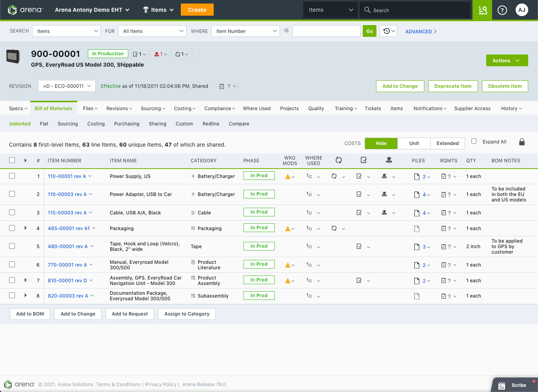Viewport: 538px width, 392px height.
Task: Switch to the Flat BOM view
Action: pyautogui.click(x=44, y=124)
